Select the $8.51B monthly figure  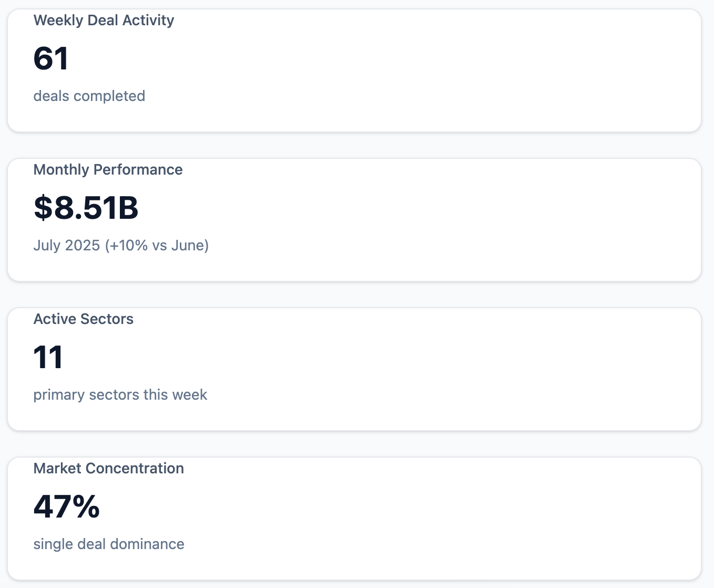click(86, 208)
